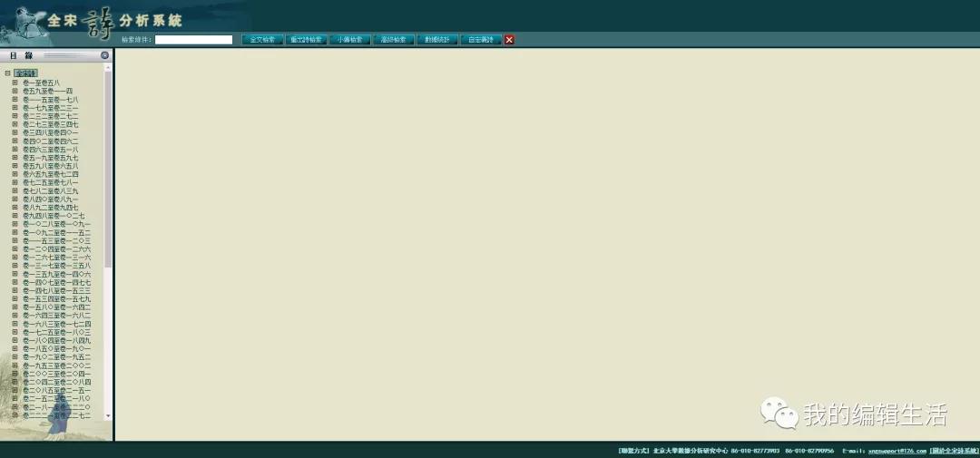Select tree row 卷一六八三至卷一七二四

pos(57,324)
